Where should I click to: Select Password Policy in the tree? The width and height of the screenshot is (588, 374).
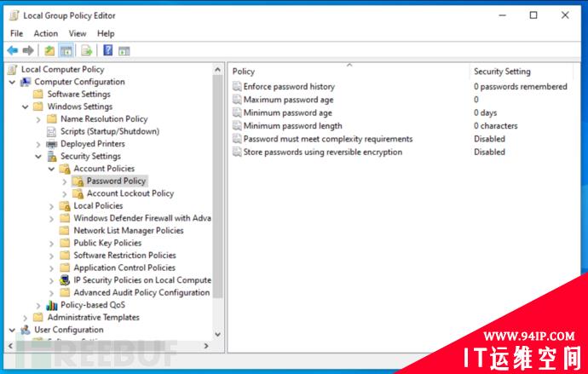[116, 181]
